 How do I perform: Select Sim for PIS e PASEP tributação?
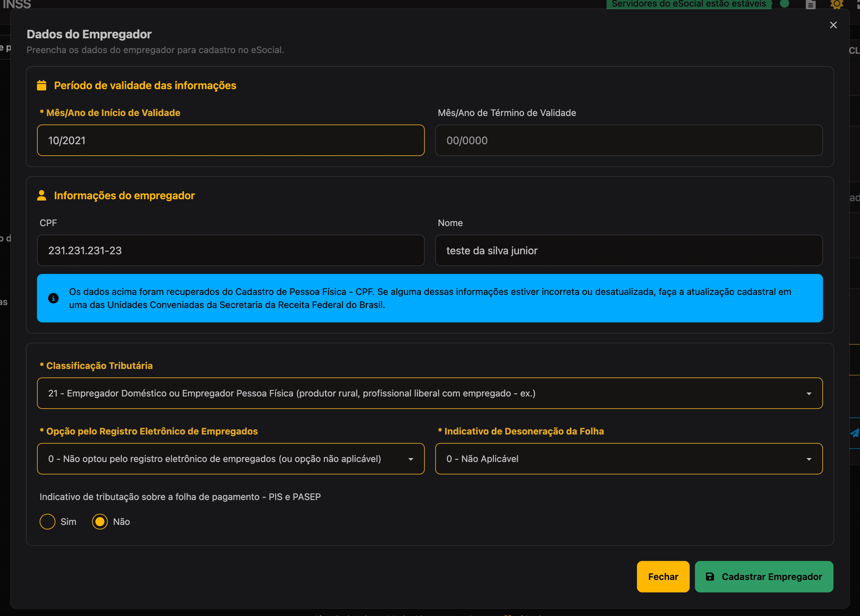pos(48,522)
